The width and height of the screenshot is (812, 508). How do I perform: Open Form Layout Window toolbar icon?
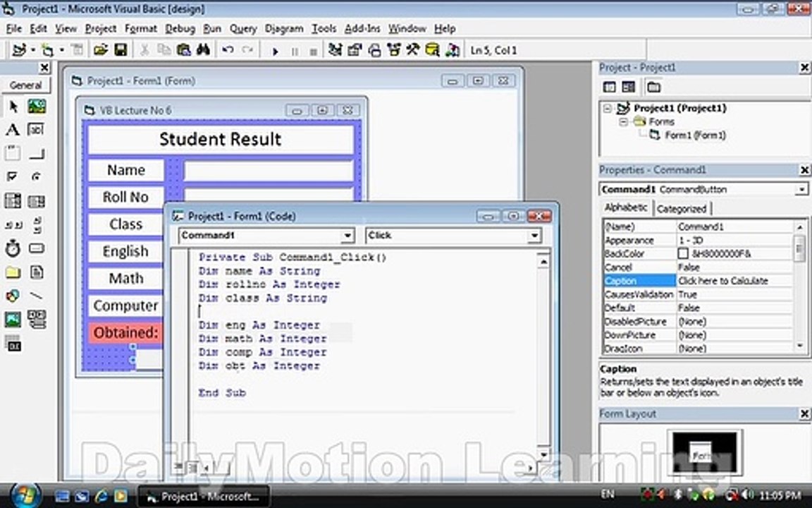tap(374, 50)
